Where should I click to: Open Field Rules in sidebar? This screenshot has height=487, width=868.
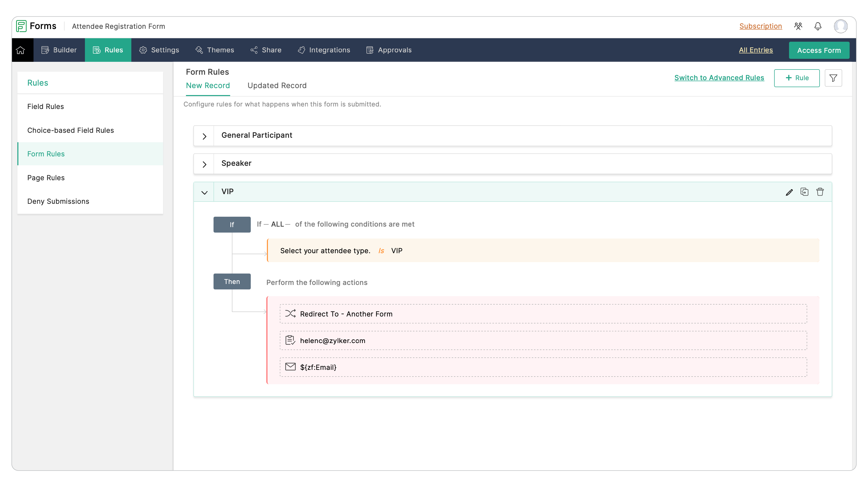[90, 106]
